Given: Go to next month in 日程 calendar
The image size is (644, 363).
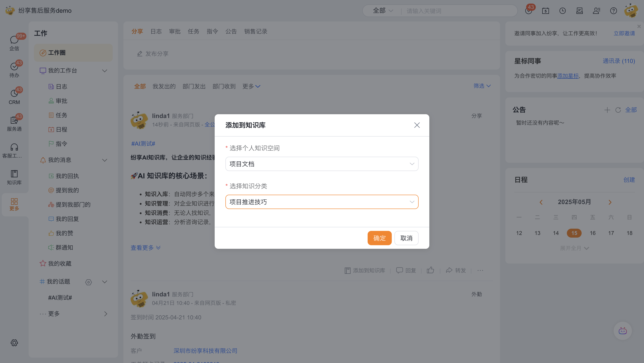Looking at the screenshot, I should 610,202.
